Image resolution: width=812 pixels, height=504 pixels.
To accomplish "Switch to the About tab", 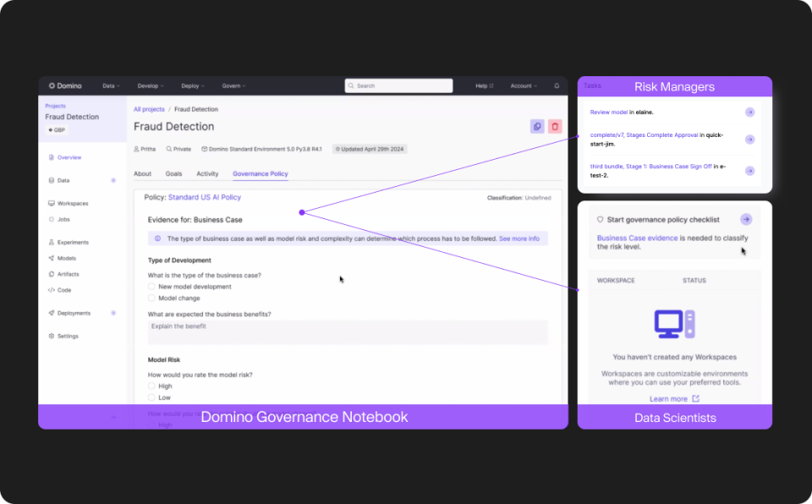I will click(x=142, y=174).
